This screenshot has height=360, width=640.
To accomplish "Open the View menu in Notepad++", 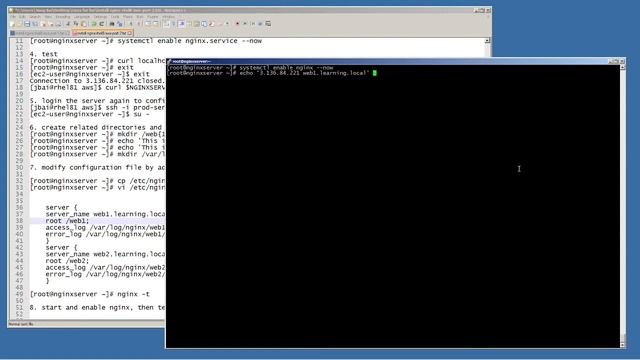I will 48,17.
